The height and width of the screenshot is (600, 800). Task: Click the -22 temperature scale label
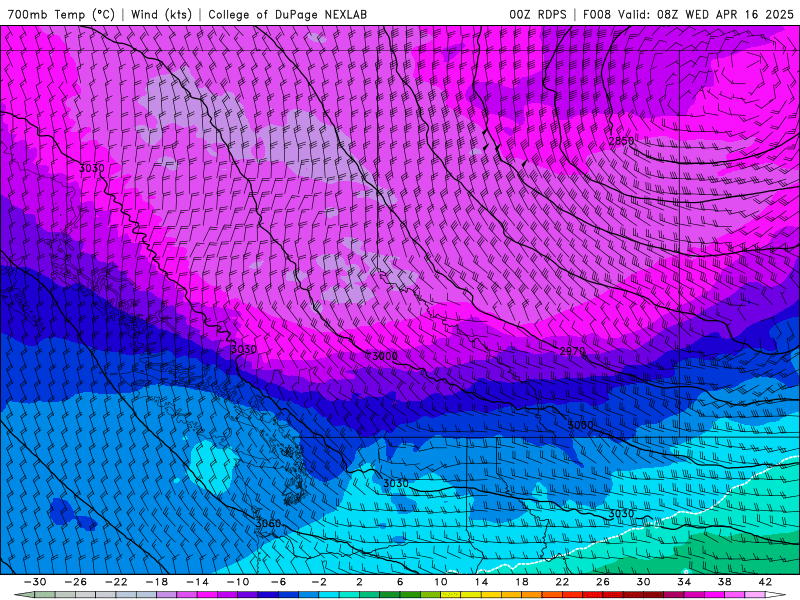116,582
